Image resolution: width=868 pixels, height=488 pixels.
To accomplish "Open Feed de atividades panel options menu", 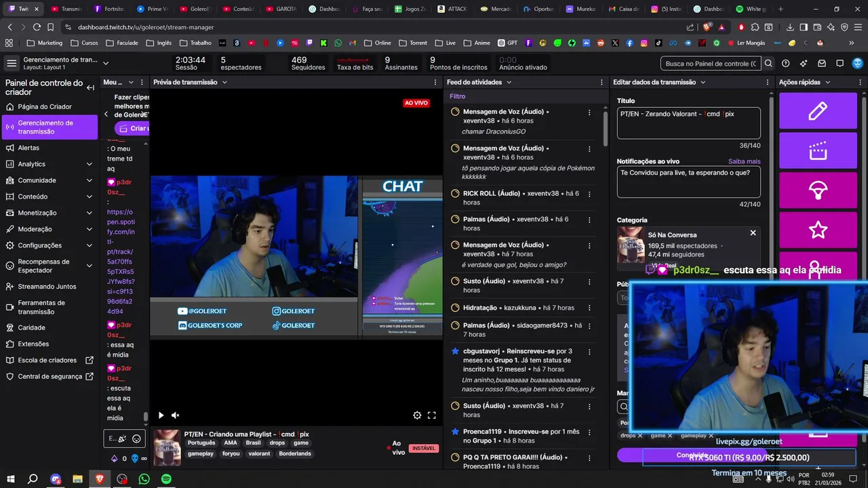I will pyautogui.click(x=601, y=82).
